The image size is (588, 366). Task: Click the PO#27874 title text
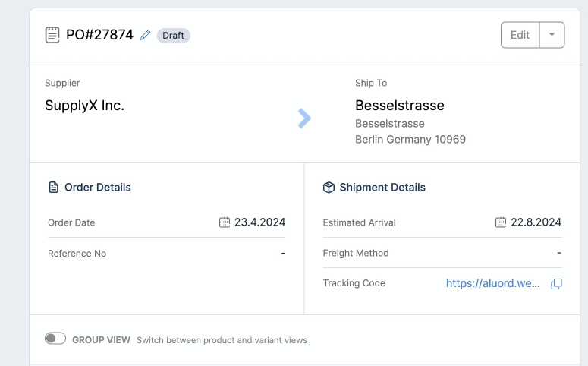point(99,35)
